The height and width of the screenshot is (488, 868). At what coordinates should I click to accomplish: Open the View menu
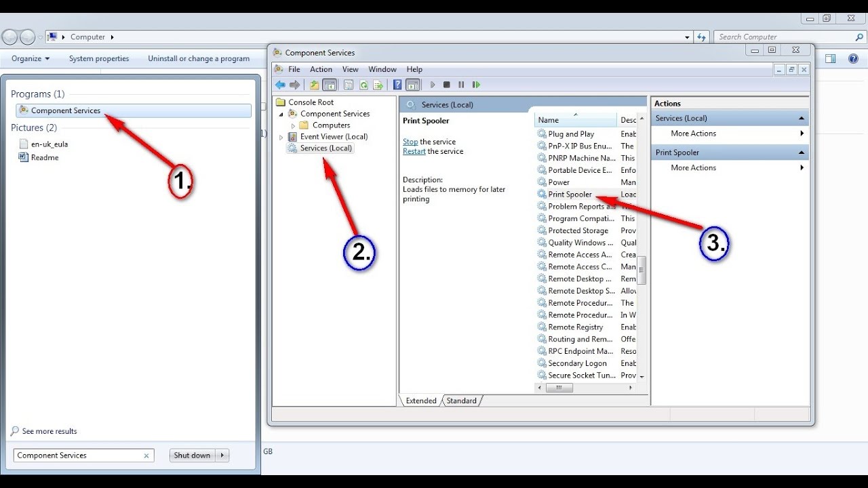(350, 69)
